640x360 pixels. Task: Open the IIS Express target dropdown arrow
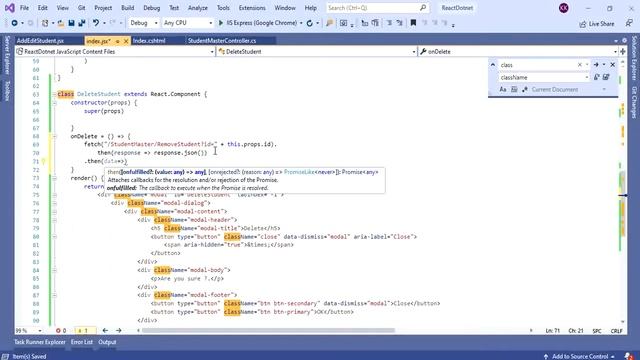pyautogui.click(x=301, y=23)
